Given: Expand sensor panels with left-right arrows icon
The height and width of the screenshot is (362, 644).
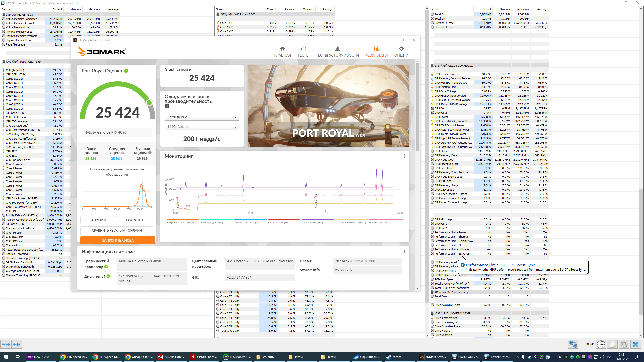Looking at the screenshot, I should click(x=6, y=344).
